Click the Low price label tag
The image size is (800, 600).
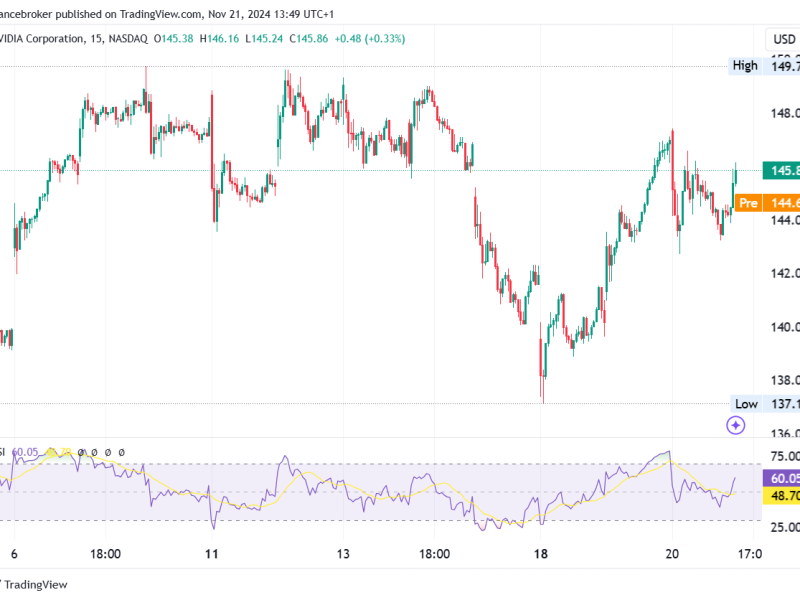(x=746, y=404)
